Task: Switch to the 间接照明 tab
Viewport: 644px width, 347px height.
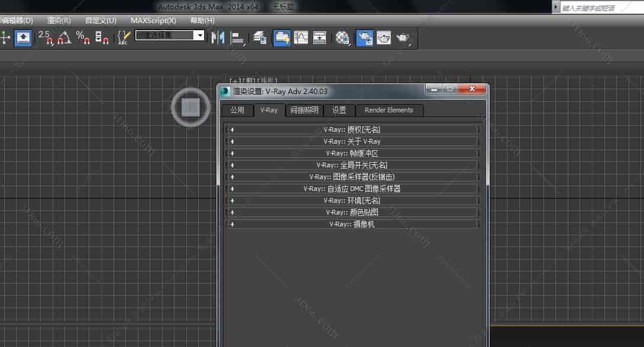Action: point(304,110)
